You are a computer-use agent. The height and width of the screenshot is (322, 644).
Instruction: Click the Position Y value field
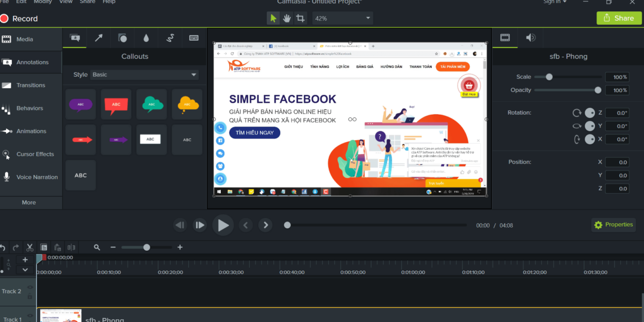pos(617,175)
